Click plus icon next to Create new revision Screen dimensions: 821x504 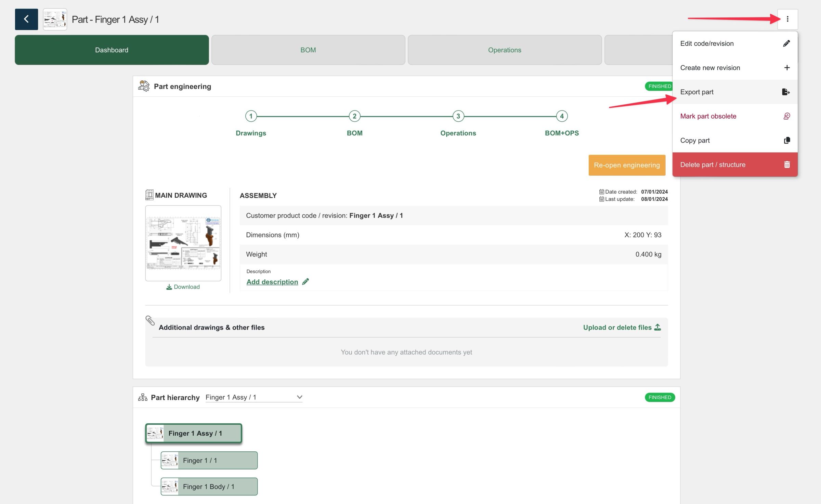(x=786, y=68)
